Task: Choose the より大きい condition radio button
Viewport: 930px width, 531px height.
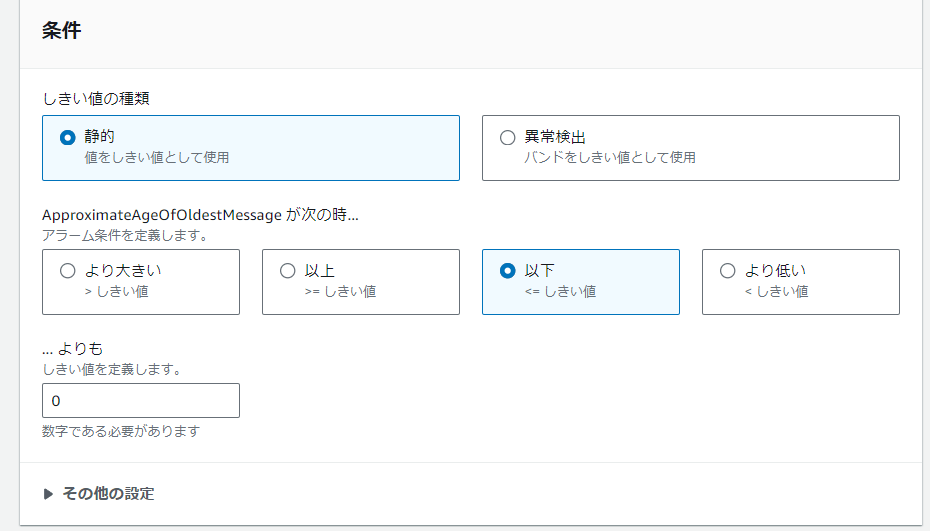Action: point(68,271)
